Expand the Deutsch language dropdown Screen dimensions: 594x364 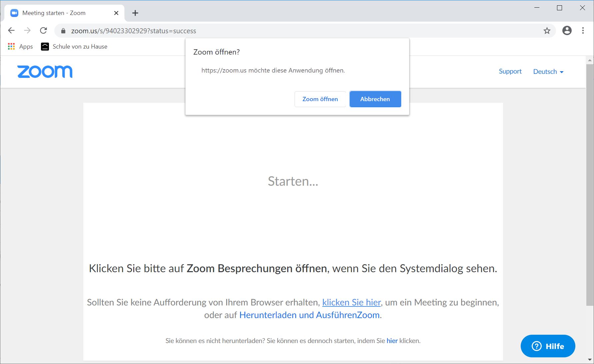[x=548, y=72]
